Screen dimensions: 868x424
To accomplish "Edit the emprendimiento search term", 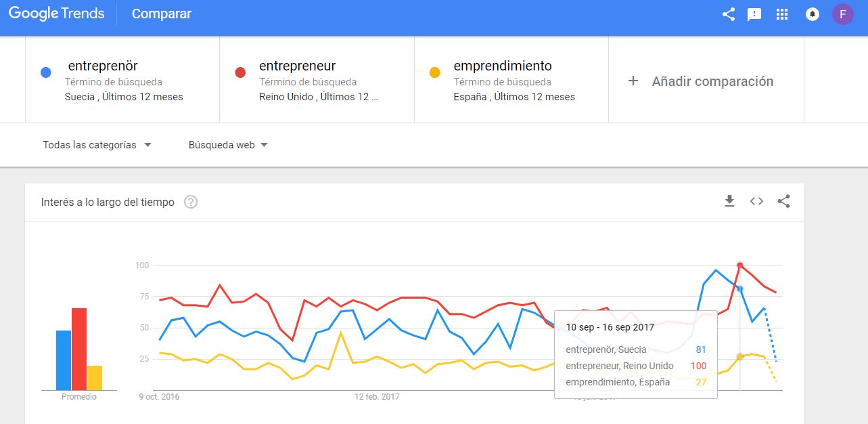I will (x=503, y=66).
